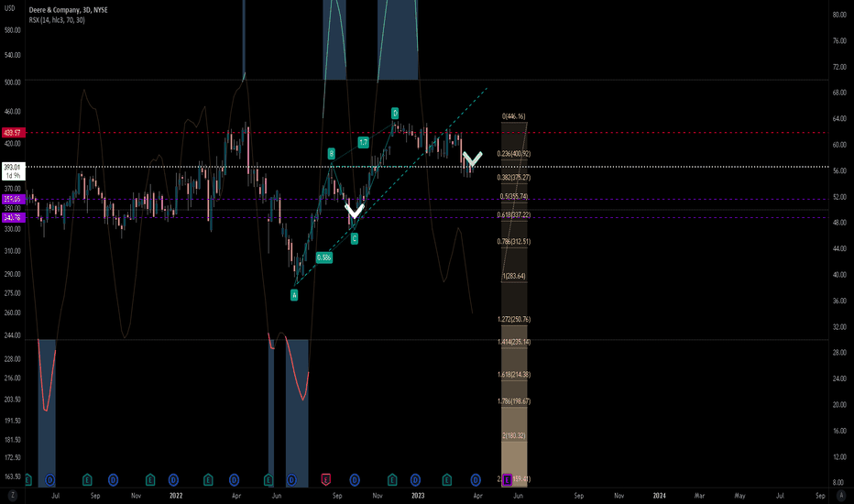Click the 0.618(337.22) Fibonacci label
The image size is (854, 504).
click(514, 215)
